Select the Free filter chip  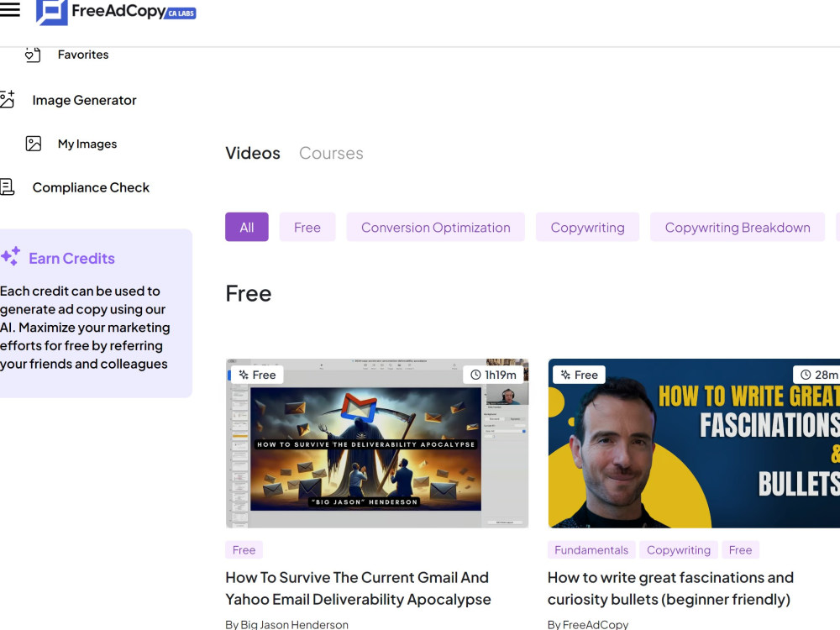[x=307, y=227]
